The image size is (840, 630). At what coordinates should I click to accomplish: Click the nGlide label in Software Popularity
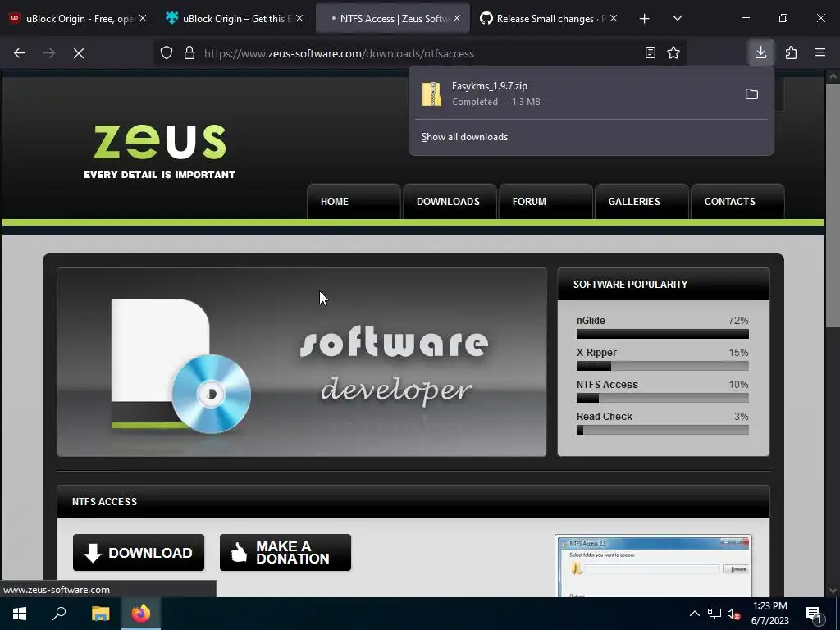(x=591, y=321)
